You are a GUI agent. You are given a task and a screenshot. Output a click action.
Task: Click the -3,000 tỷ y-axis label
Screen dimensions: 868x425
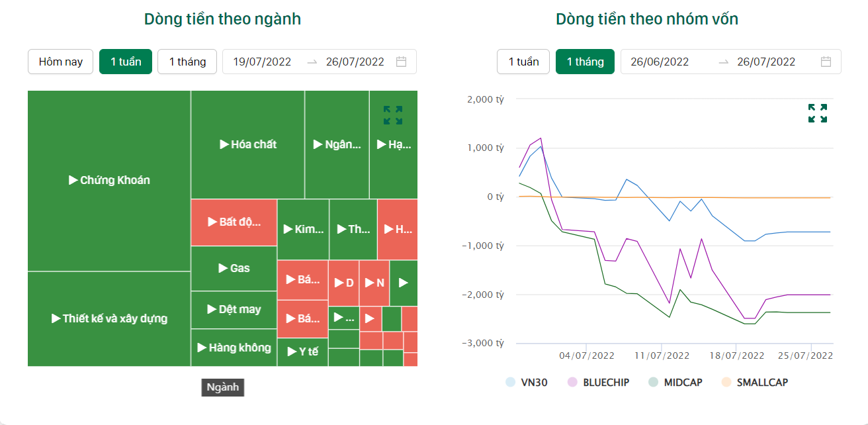pos(484,343)
